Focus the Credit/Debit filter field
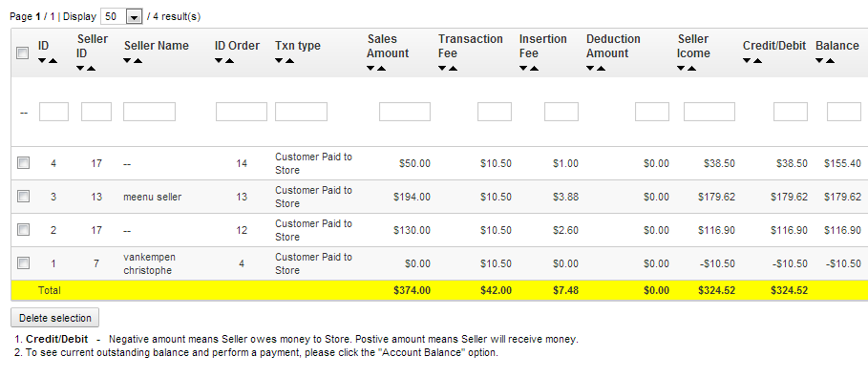 pos(791,112)
